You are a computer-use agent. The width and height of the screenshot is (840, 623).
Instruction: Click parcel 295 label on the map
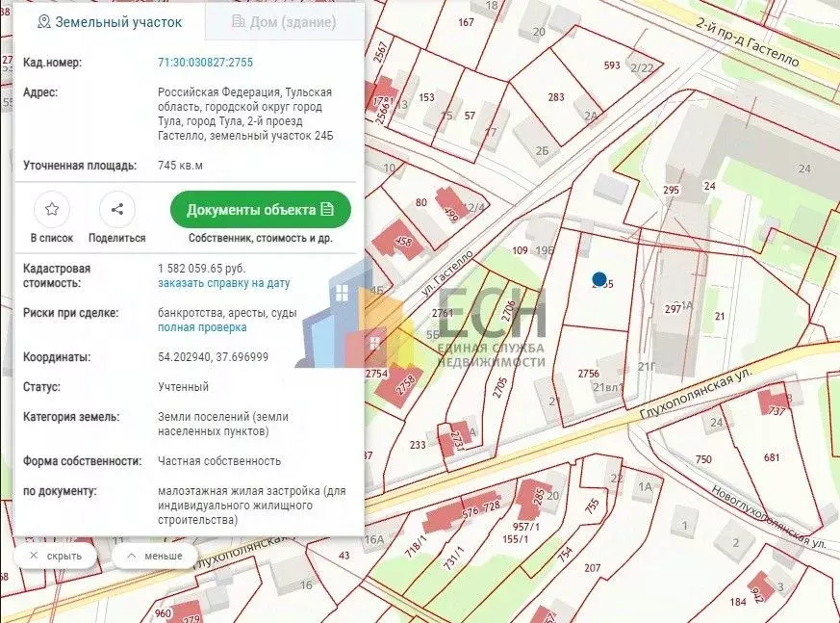coord(671,190)
